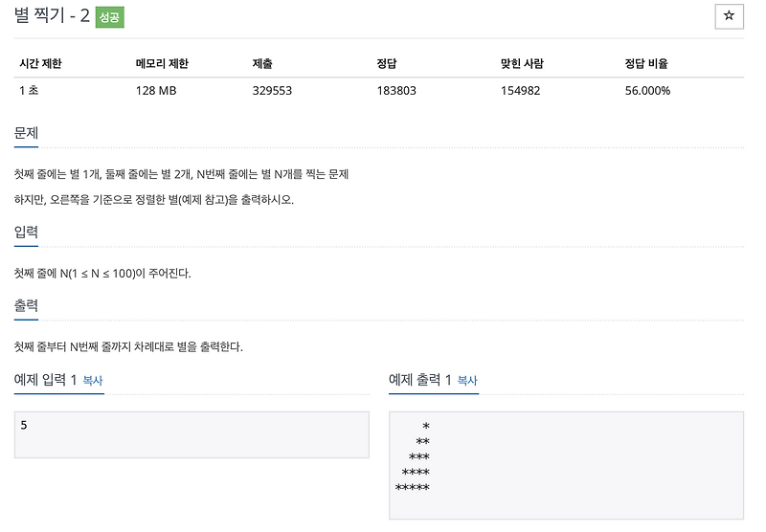Screen dimensions: 766x532
Task: Click the 56.000% answer ratio value
Action: point(648,91)
